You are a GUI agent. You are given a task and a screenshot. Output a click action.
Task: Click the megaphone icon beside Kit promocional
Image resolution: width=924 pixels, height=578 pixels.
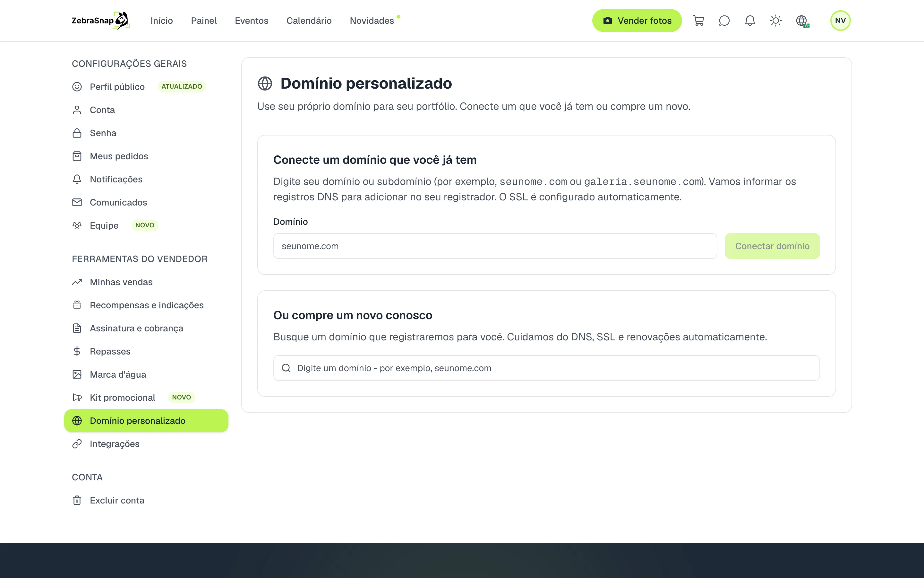click(x=77, y=398)
